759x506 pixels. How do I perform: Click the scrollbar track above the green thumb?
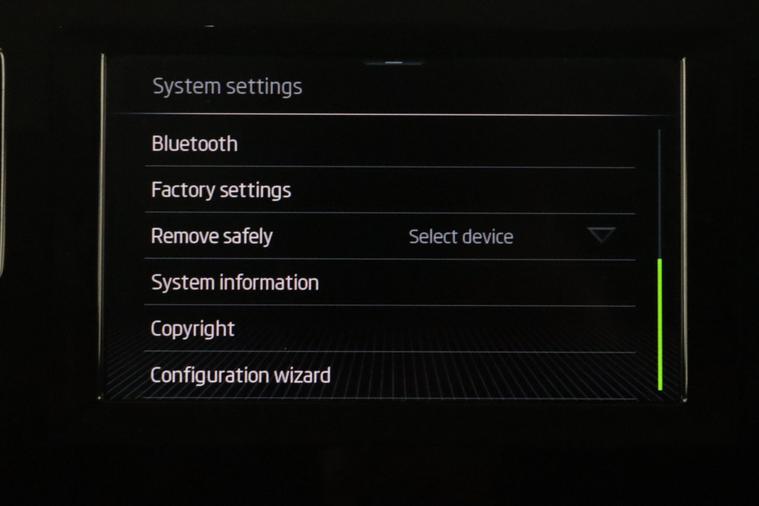[659, 194]
